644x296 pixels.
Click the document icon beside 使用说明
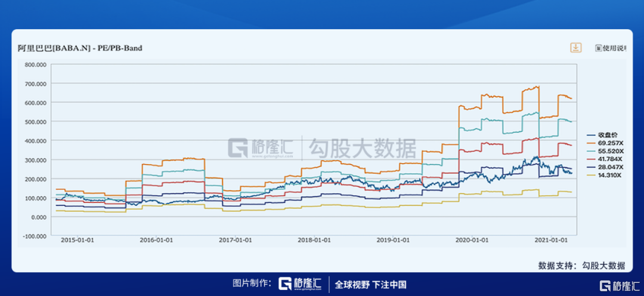point(598,48)
